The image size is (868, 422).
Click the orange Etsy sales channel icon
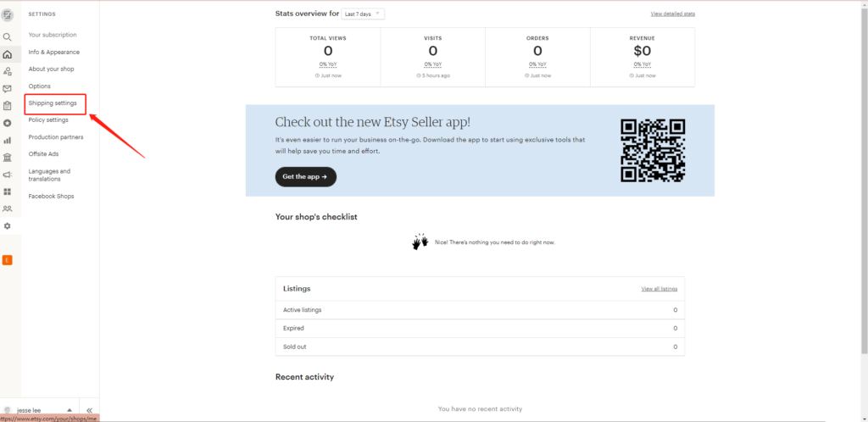tap(7, 260)
